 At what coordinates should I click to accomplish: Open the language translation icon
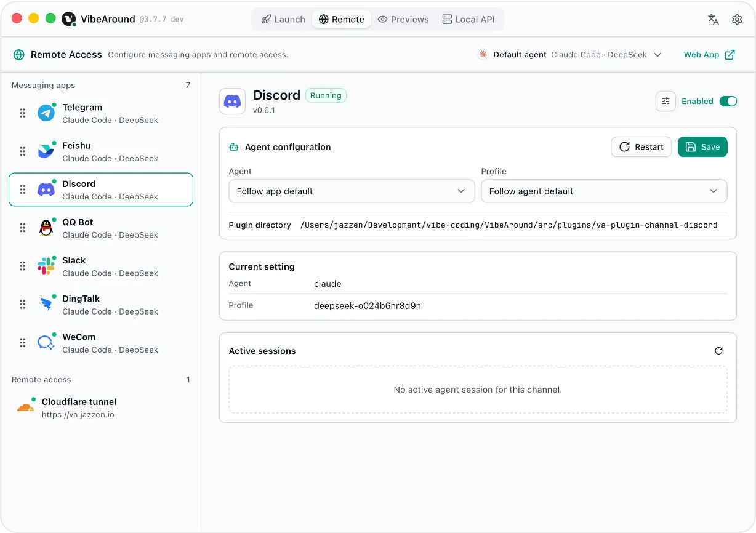point(714,19)
